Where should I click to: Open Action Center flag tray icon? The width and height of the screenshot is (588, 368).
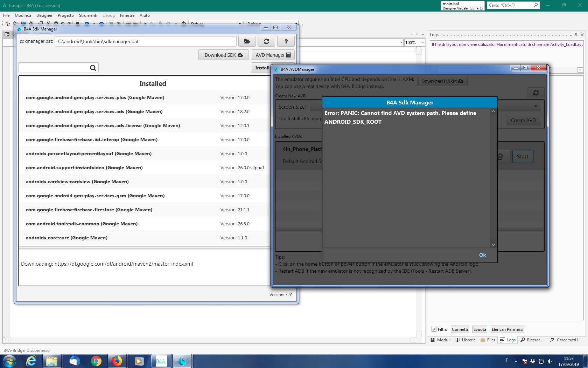click(524, 361)
